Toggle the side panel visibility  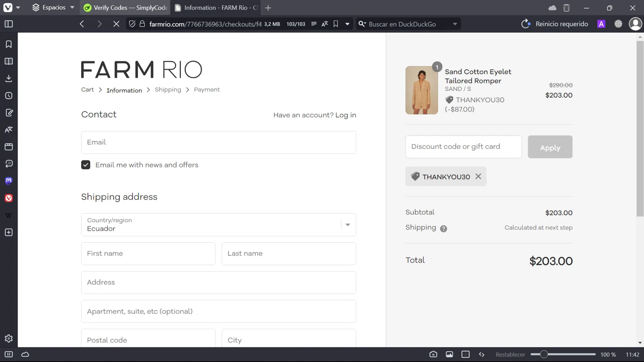point(9,24)
